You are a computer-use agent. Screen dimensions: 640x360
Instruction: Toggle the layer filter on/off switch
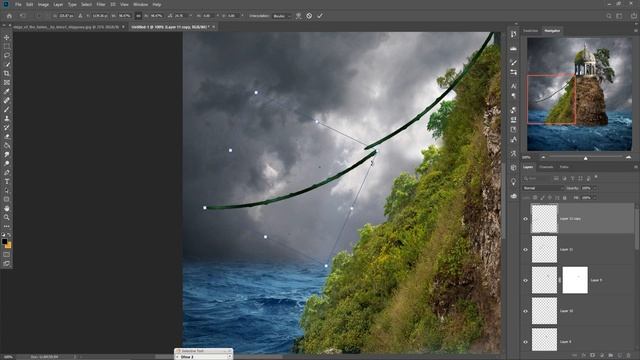pyautogui.click(x=596, y=177)
